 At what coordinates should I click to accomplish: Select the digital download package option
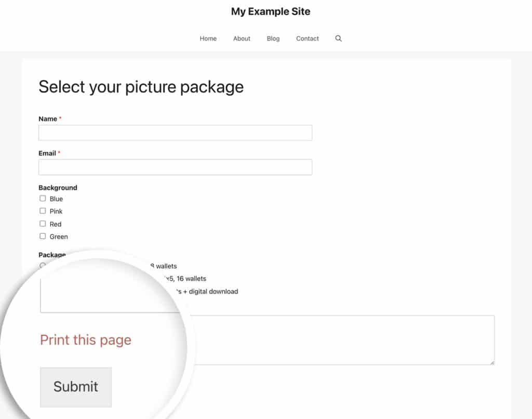[43, 291]
